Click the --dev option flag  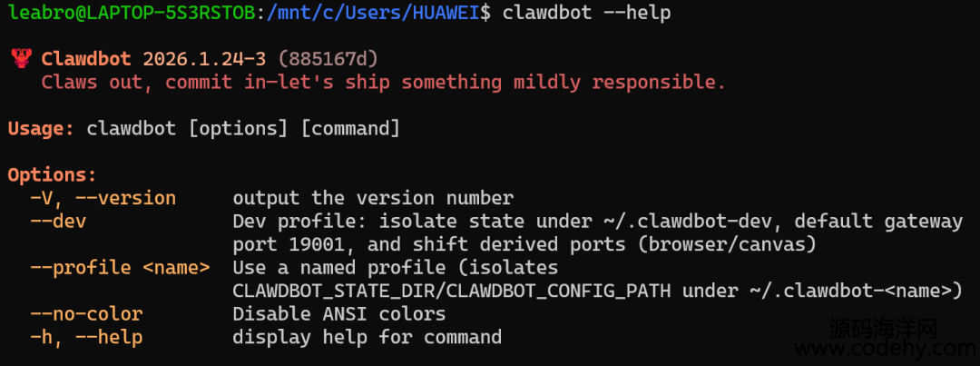58,222
